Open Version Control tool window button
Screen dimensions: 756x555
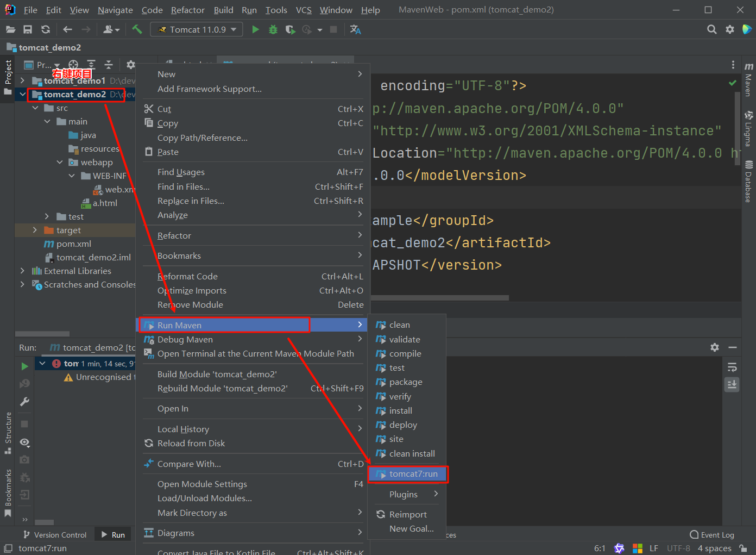tap(55, 535)
